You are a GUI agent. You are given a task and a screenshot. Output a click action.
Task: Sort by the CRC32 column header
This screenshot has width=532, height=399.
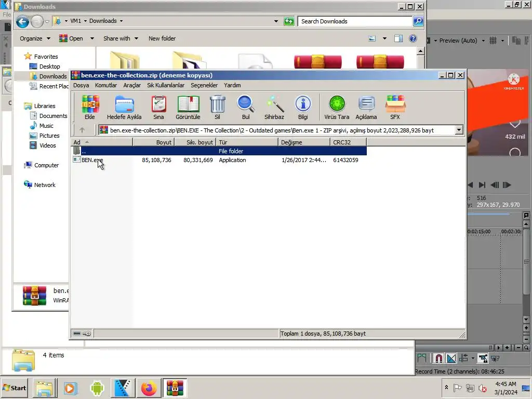pos(349,142)
